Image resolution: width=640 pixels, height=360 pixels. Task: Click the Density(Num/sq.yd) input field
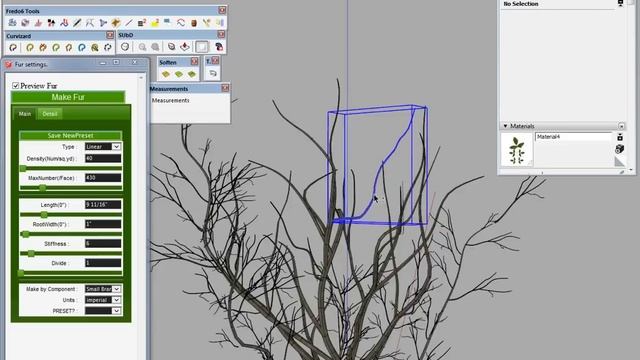click(x=103, y=158)
